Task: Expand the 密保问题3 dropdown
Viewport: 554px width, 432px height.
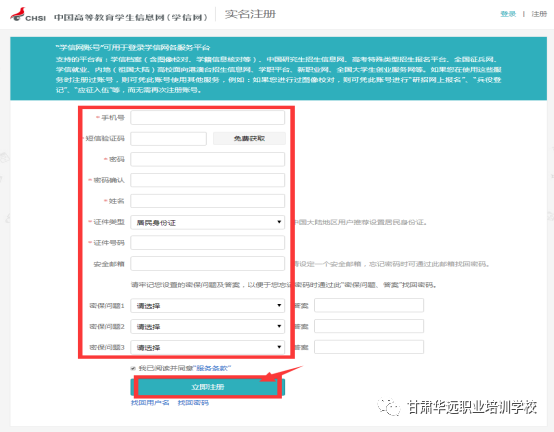Action: coord(207,347)
